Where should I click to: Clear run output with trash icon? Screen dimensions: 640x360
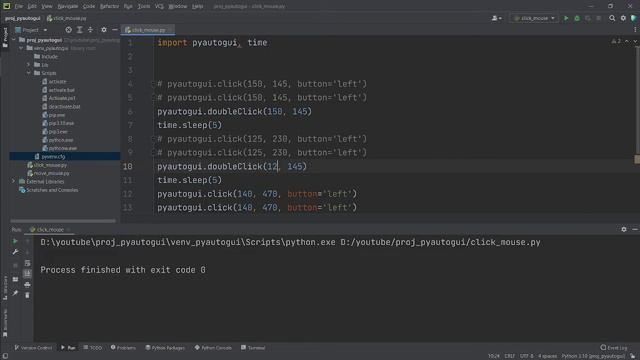click(x=27, y=295)
